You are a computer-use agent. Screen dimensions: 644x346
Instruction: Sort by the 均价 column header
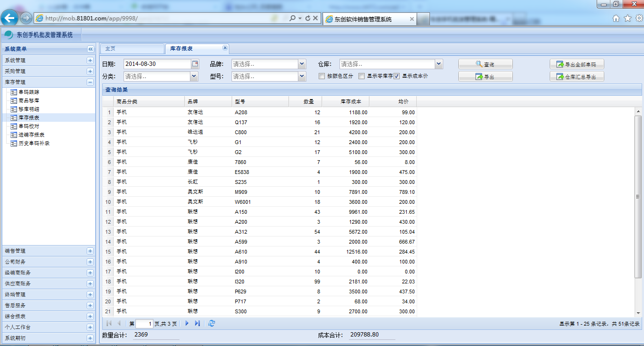(x=393, y=102)
